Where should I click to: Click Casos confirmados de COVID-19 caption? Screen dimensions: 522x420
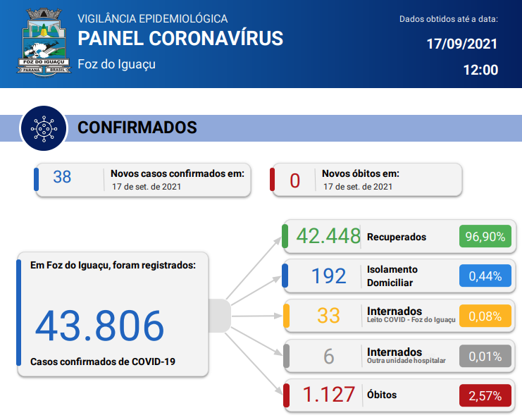coord(103,362)
